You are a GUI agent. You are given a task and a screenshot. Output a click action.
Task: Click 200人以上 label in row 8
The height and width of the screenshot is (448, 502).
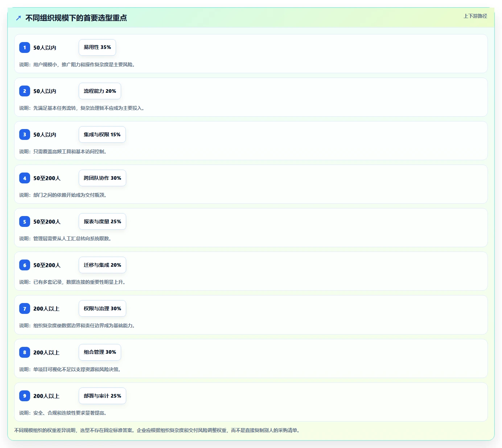pyautogui.click(x=46, y=352)
